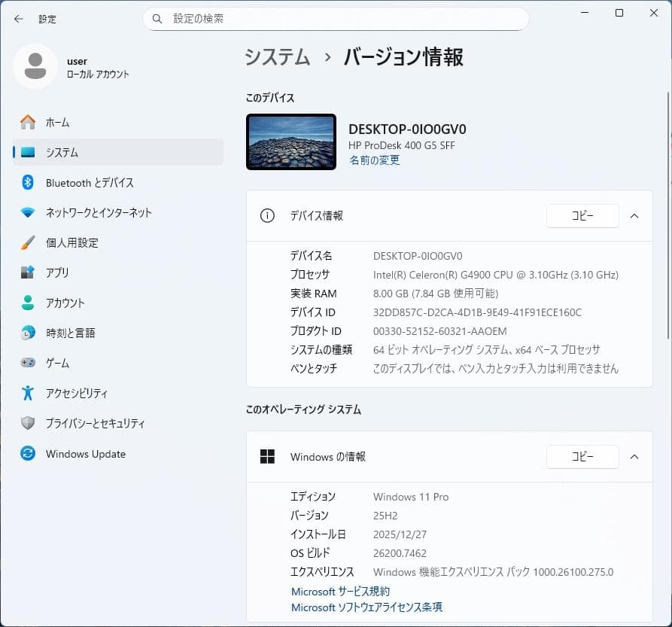The image size is (672, 627).
Task: Open Microsoft サービス規約 link
Action: 340,591
